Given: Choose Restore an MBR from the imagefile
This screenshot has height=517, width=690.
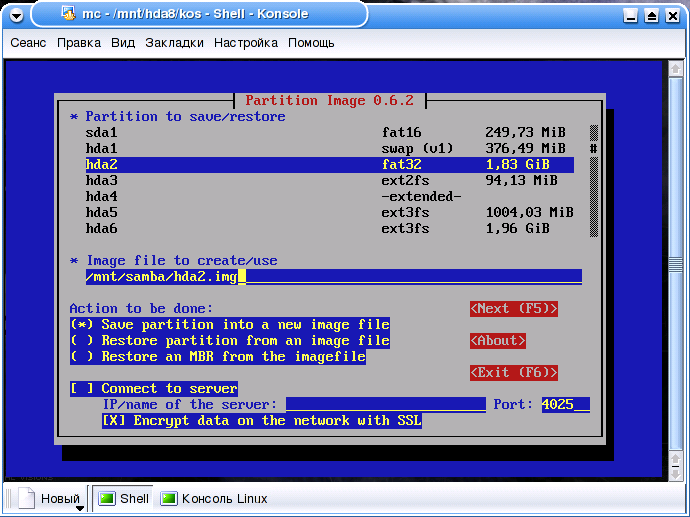Looking at the screenshot, I should [x=218, y=356].
